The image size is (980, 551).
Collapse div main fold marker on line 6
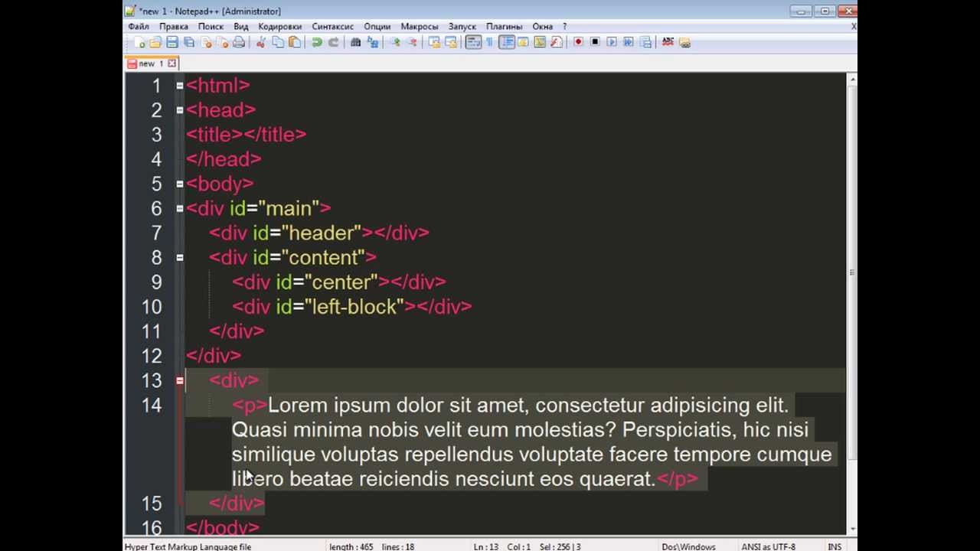(180, 208)
